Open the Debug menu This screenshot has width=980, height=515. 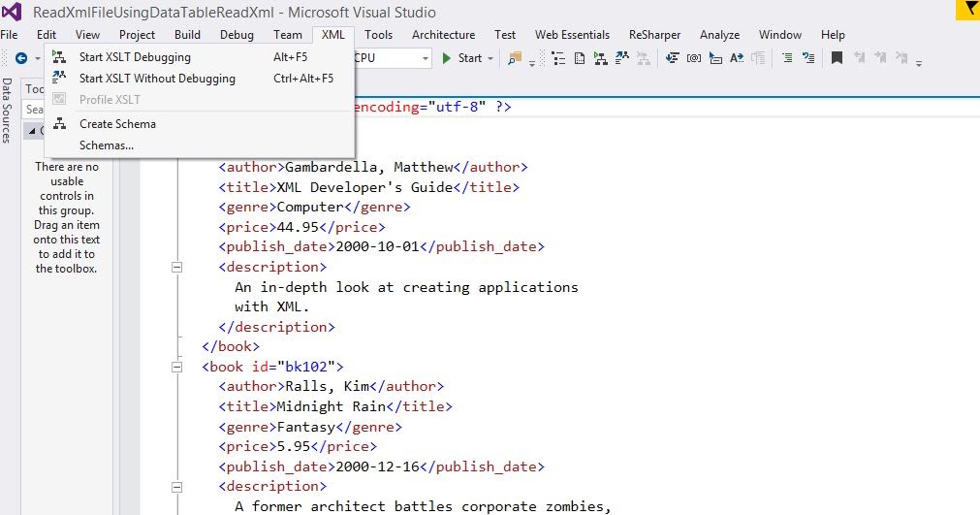pos(237,35)
